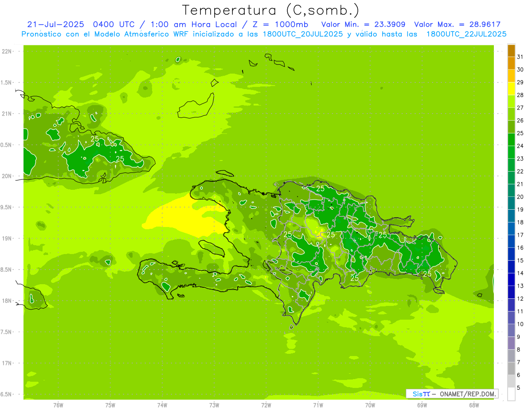Image resolution: width=532 pixels, height=411 pixels.
Task: Select the '21-Jul-2025' date text
Action: tap(55, 24)
